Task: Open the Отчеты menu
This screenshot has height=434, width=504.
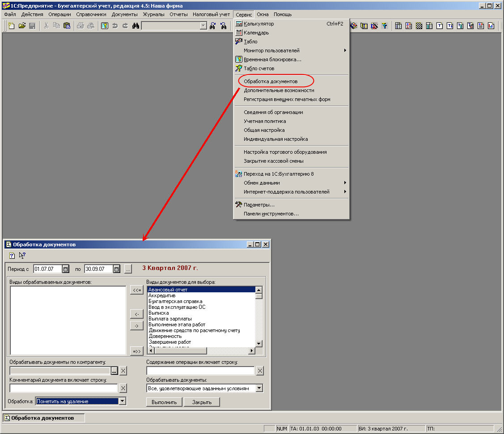Action: [x=178, y=14]
